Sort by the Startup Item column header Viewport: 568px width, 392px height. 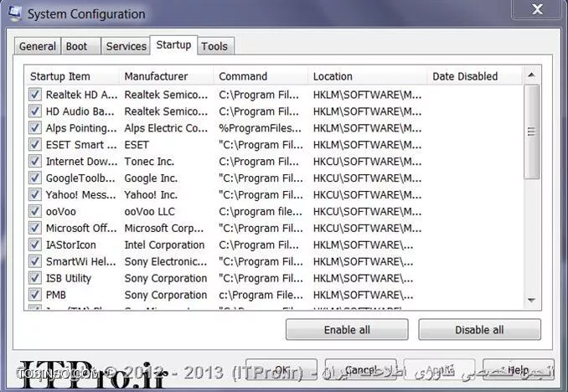click(x=72, y=76)
